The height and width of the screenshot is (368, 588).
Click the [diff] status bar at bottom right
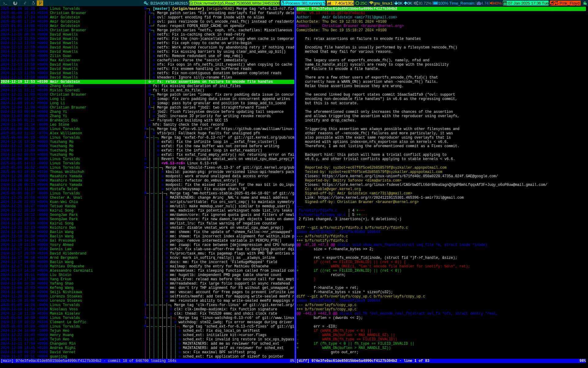click(441, 361)
